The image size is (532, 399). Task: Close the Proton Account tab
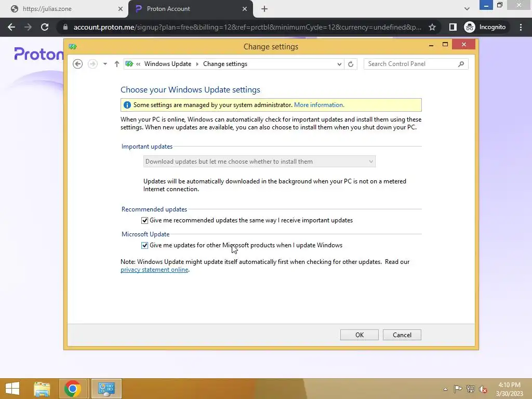(245, 9)
